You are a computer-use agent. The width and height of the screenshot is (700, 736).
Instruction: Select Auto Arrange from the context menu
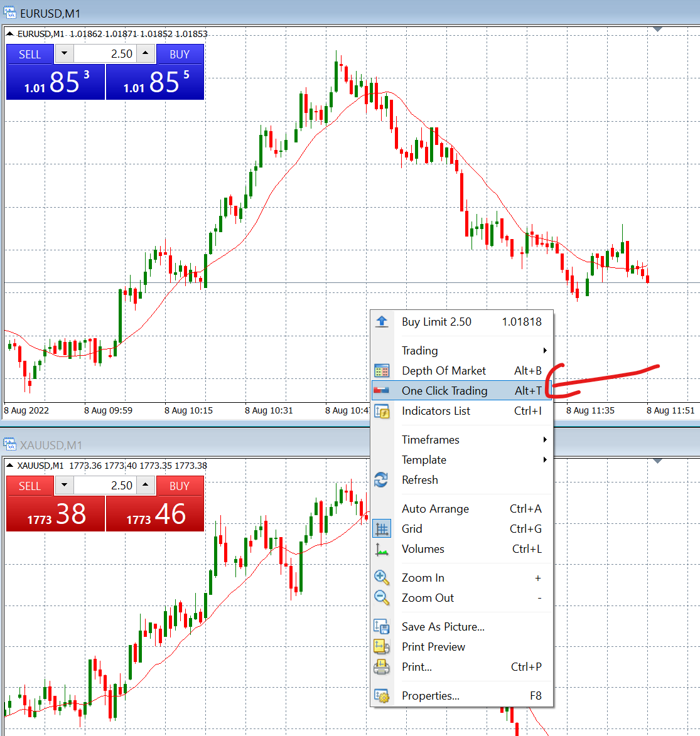pos(435,508)
